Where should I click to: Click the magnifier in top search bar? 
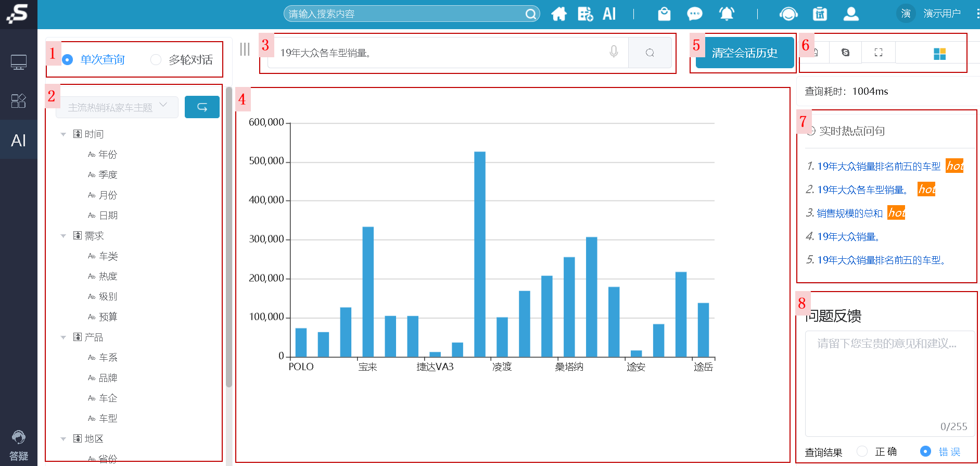[530, 14]
